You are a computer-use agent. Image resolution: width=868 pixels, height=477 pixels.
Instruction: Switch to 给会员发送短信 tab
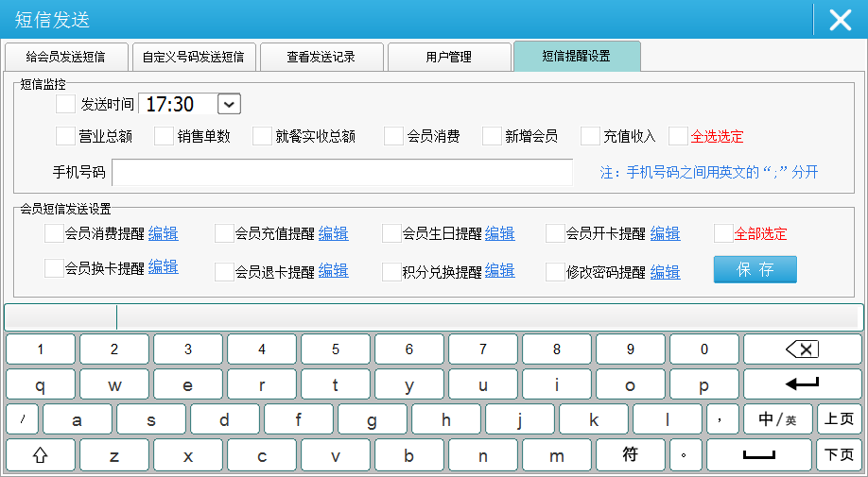65,57
